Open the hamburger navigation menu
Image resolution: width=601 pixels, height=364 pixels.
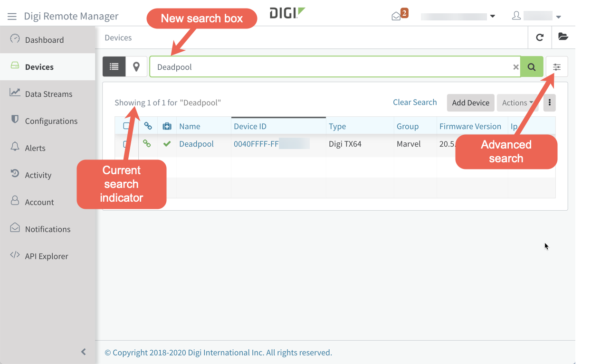tap(12, 17)
